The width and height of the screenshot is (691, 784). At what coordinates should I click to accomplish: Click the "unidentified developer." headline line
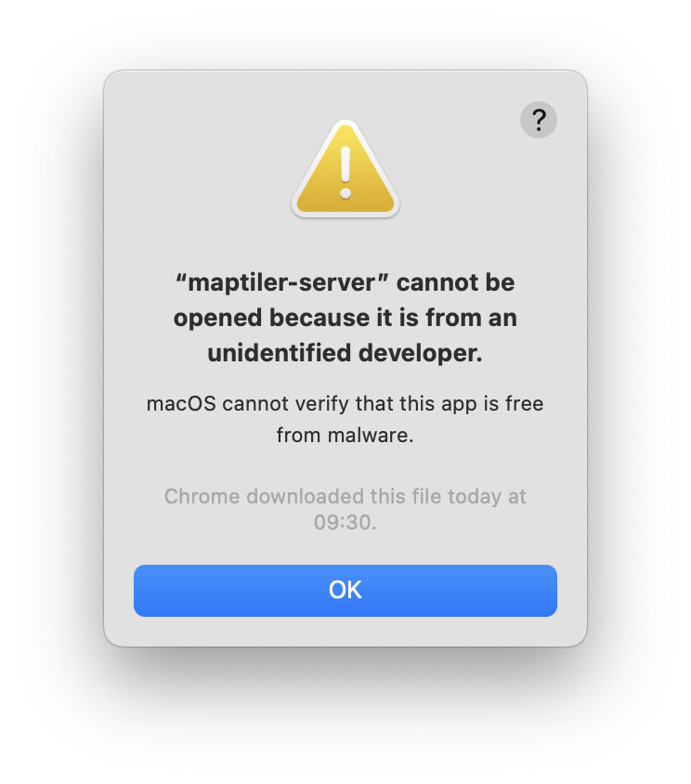[x=345, y=353]
